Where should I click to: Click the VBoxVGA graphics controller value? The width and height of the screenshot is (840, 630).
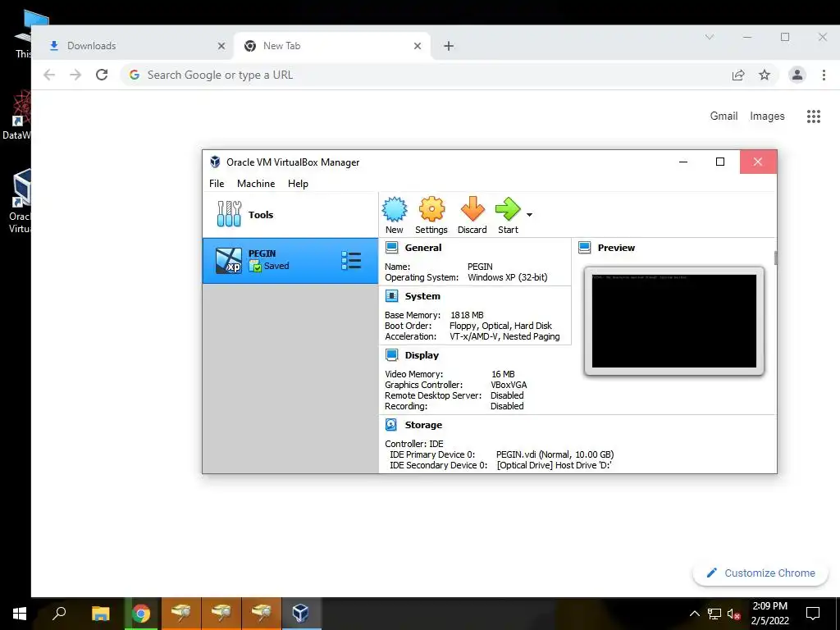click(509, 385)
